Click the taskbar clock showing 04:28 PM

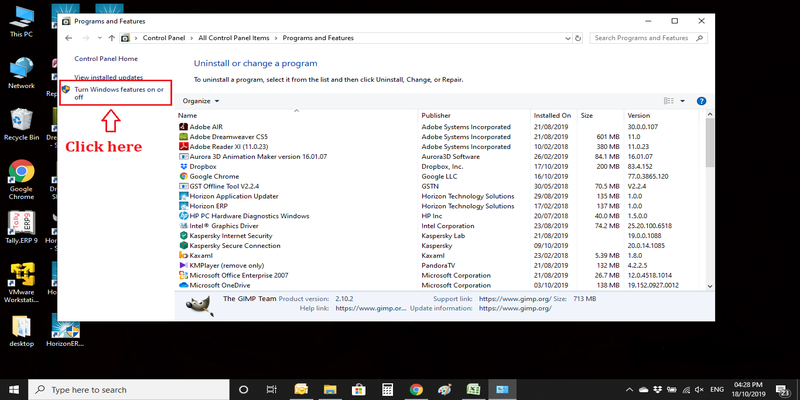[x=748, y=390]
